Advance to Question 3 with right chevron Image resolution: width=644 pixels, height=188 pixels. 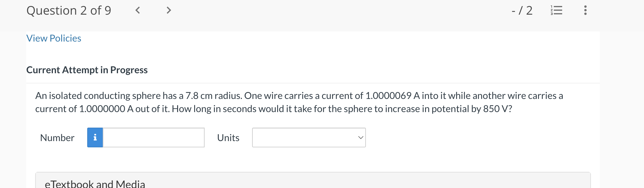pyautogui.click(x=168, y=10)
